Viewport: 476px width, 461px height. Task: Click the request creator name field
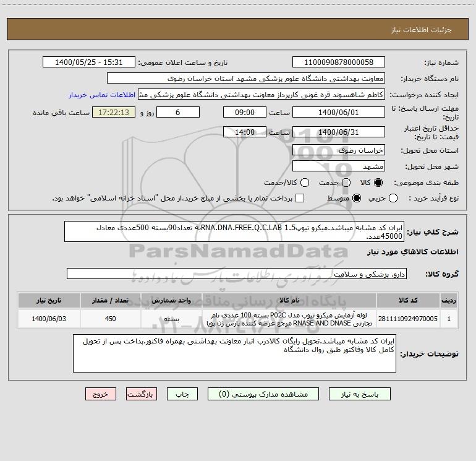pos(261,95)
